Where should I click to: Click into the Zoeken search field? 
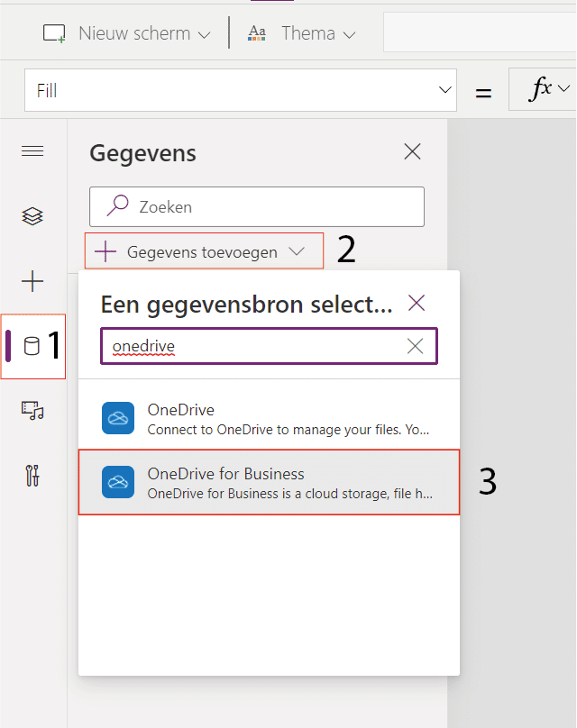(x=257, y=206)
